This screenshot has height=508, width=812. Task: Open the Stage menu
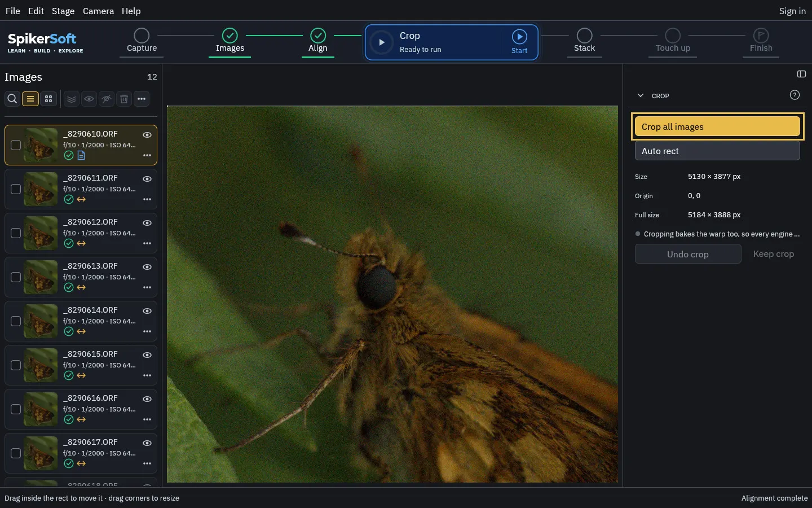click(63, 11)
